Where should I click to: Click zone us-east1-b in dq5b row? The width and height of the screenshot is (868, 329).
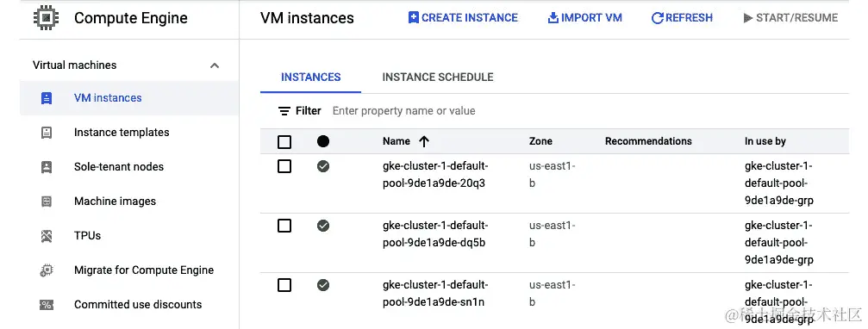coord(552,234)
